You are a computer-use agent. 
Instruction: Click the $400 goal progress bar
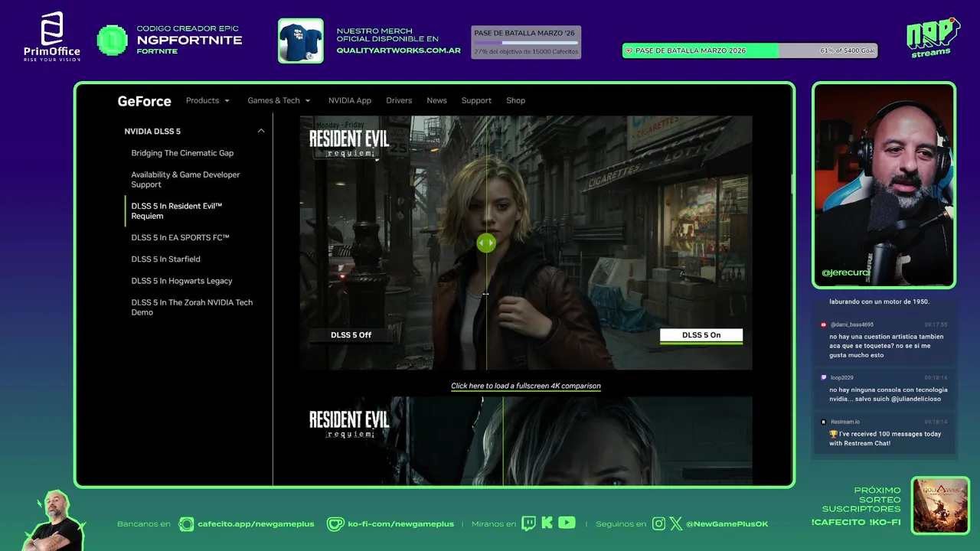click(750, 51)
